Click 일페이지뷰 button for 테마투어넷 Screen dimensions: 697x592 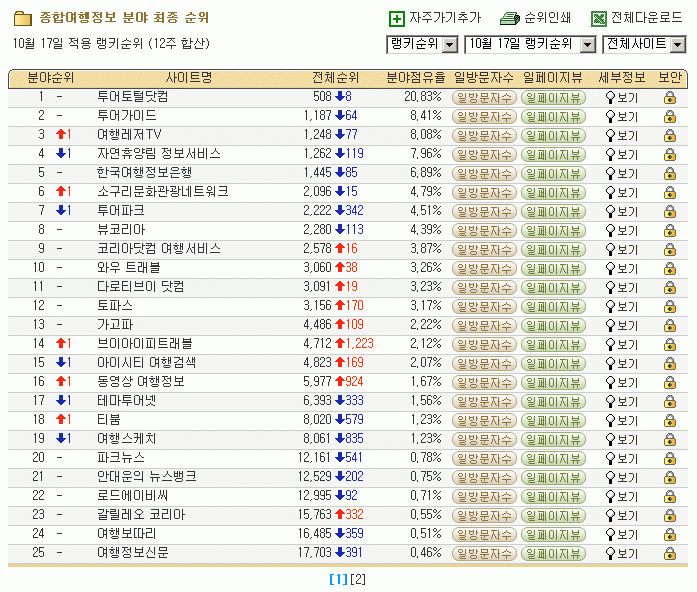(553, 402)
